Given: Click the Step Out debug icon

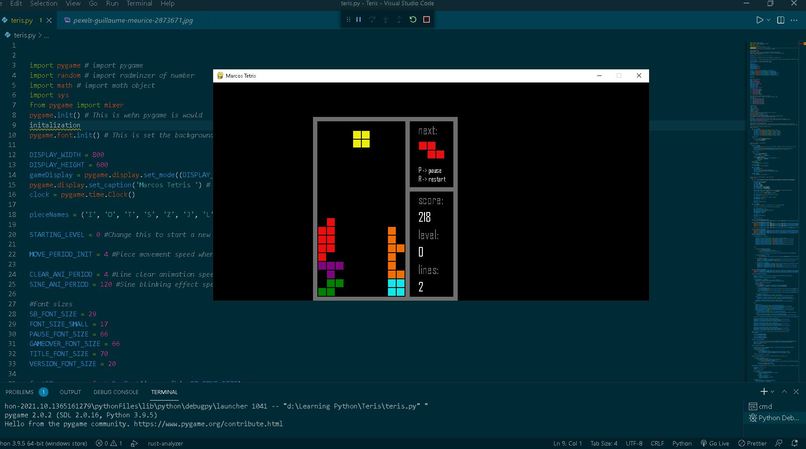Looking at the screenshot, I should pos(399,20).
